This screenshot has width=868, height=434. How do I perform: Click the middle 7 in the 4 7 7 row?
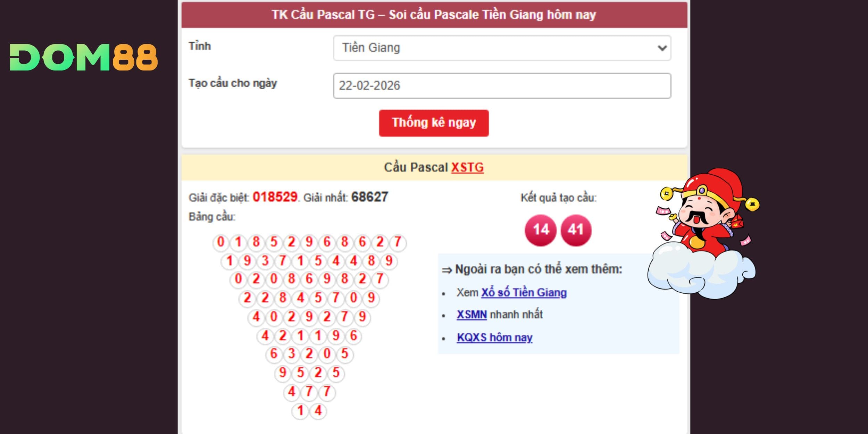(309, 392)
